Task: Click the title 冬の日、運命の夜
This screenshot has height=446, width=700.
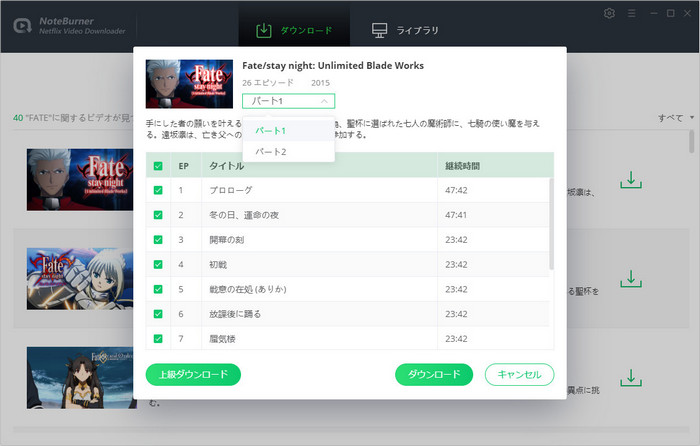Action: 244,215
